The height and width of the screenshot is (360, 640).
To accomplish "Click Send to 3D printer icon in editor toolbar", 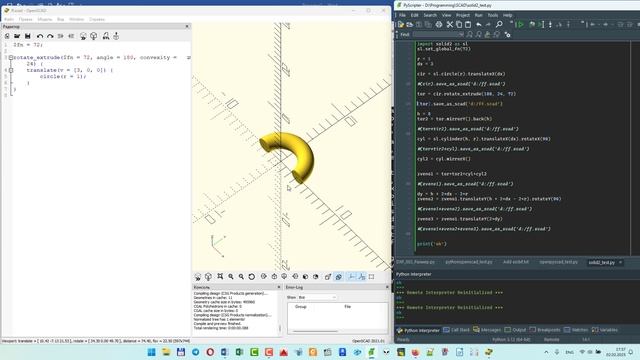I will point(116,36).
